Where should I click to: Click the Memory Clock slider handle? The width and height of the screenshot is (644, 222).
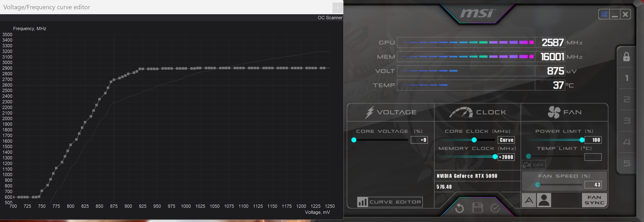pos(495,157)
